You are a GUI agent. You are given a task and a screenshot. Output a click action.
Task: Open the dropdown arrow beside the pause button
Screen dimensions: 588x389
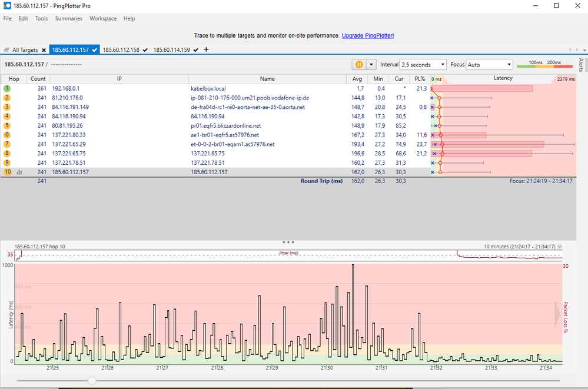[371, 65]
